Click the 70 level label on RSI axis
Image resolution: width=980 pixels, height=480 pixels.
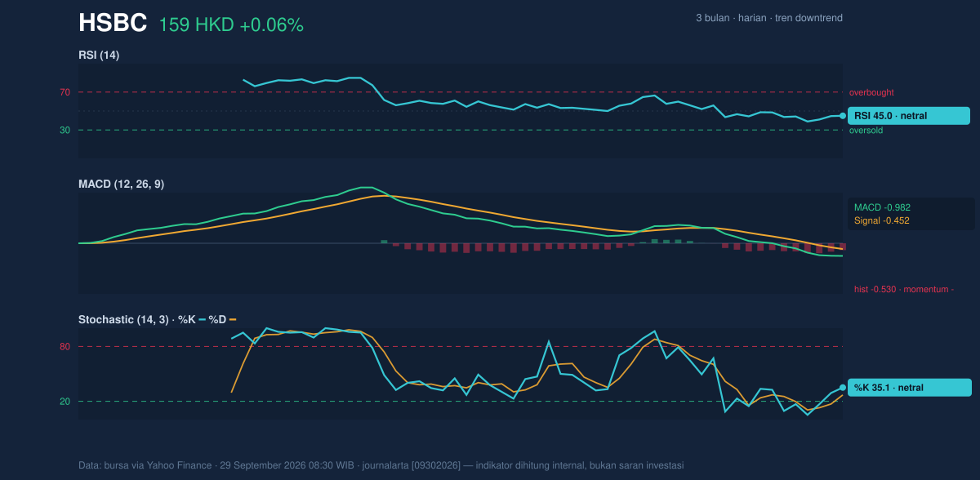[65, 92]
